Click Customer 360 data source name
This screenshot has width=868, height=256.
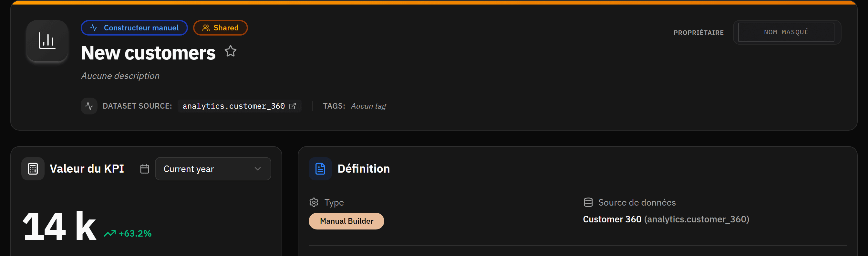612,219
